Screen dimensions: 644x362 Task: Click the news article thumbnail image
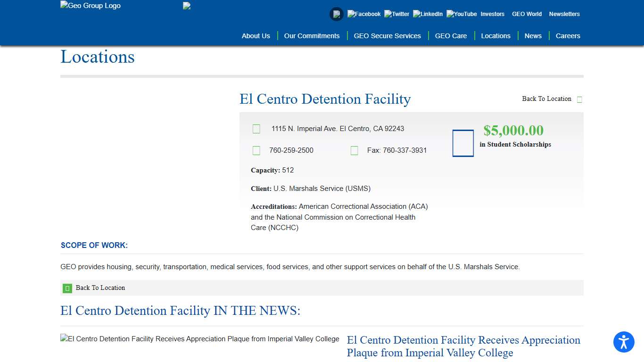199,338
